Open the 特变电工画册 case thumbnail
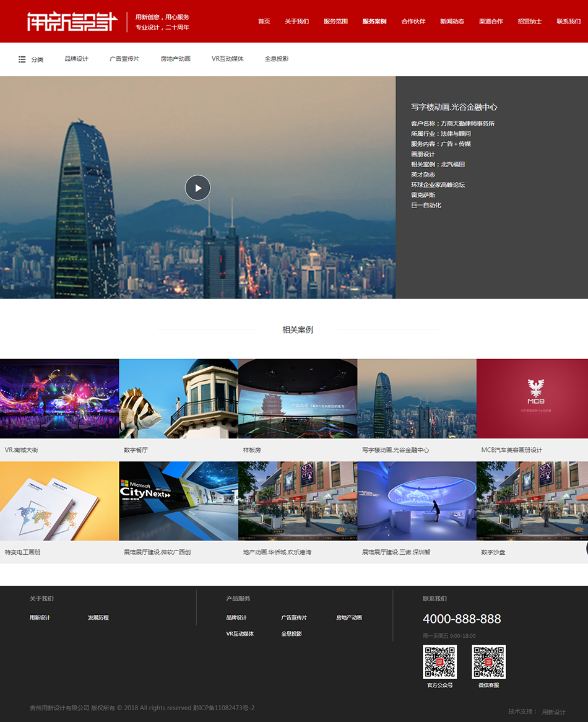 (x=59, y=501)
